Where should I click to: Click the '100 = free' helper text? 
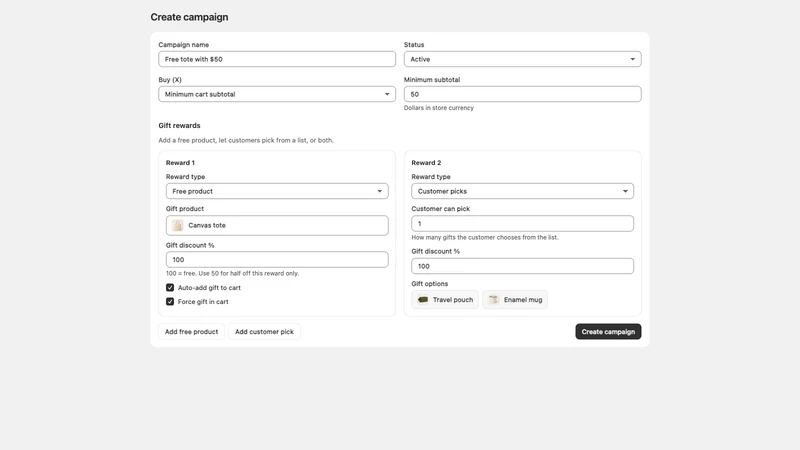(x=232, y=273)
